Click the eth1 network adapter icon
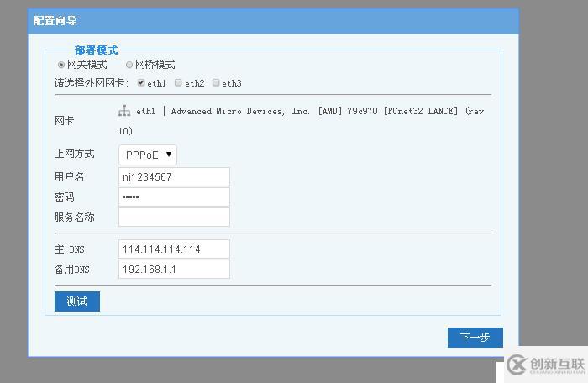 coord(124,111)
